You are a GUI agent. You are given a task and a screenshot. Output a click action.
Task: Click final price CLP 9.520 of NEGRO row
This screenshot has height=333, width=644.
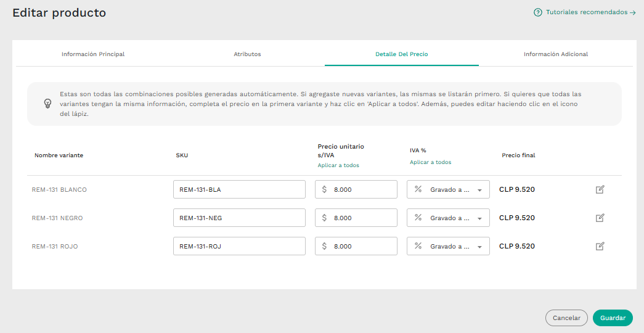tap(516, 218)
